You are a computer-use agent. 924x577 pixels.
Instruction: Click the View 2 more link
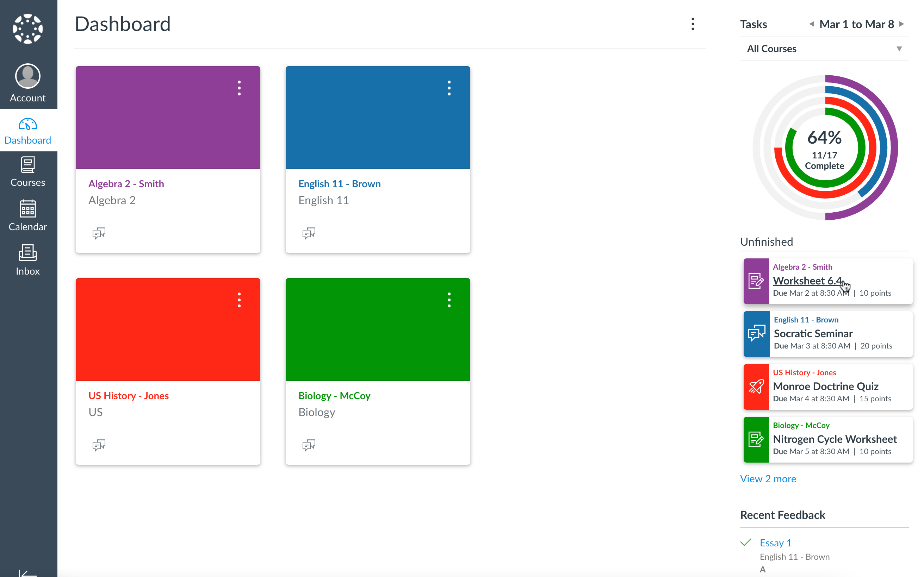pos(768,478)
